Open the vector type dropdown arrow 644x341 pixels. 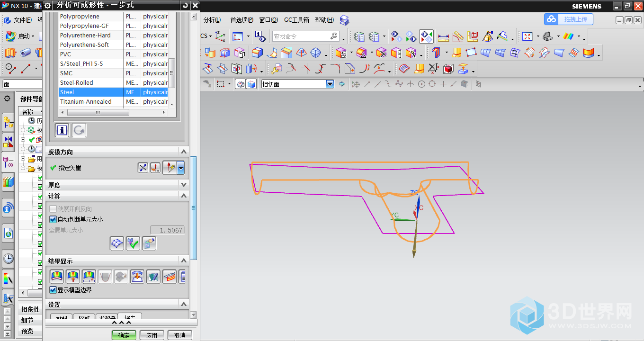(181, 168)
